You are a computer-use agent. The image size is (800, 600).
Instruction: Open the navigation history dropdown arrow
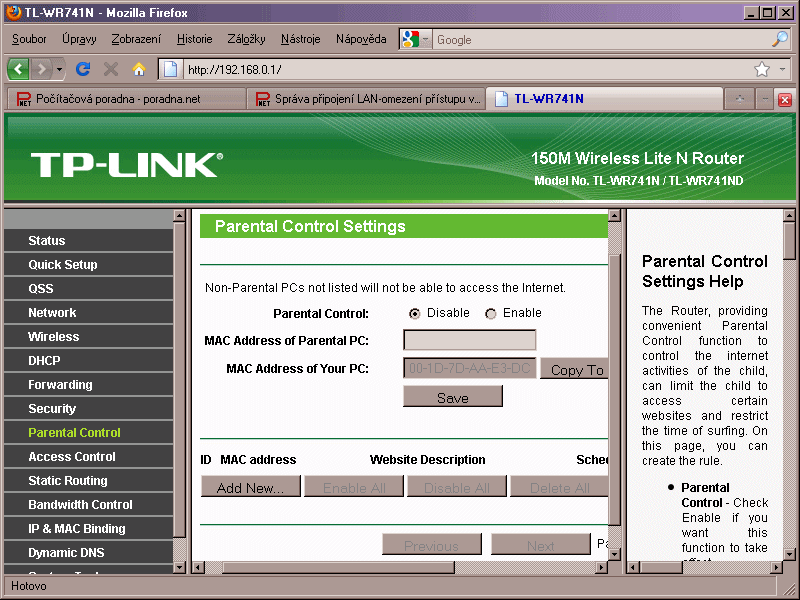(59, 69)
